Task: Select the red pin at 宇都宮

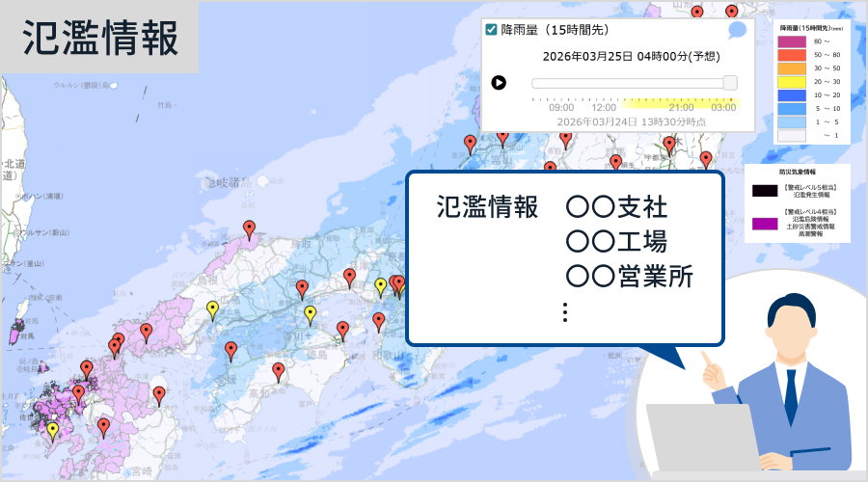Action: tap(669, 146)
